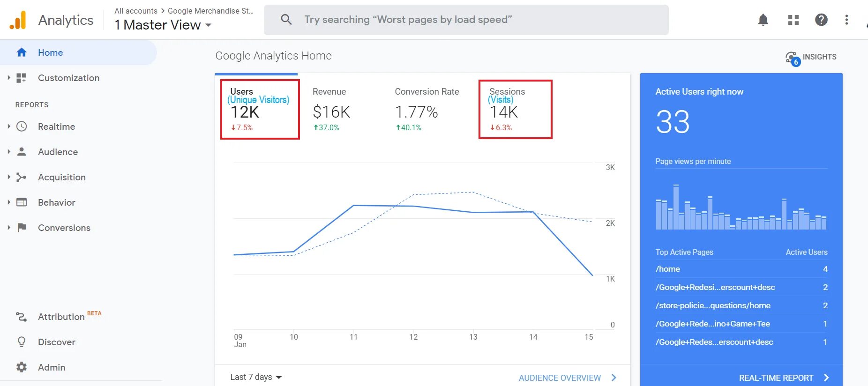Open the Google apps grid
The width and height of the screenshot is (868, 386).
(793, 20)
